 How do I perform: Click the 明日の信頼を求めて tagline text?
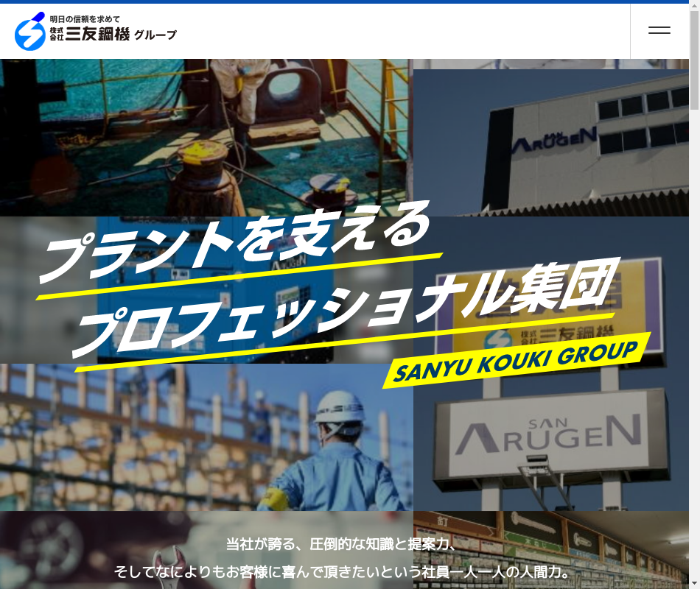[x=84, y=18]
